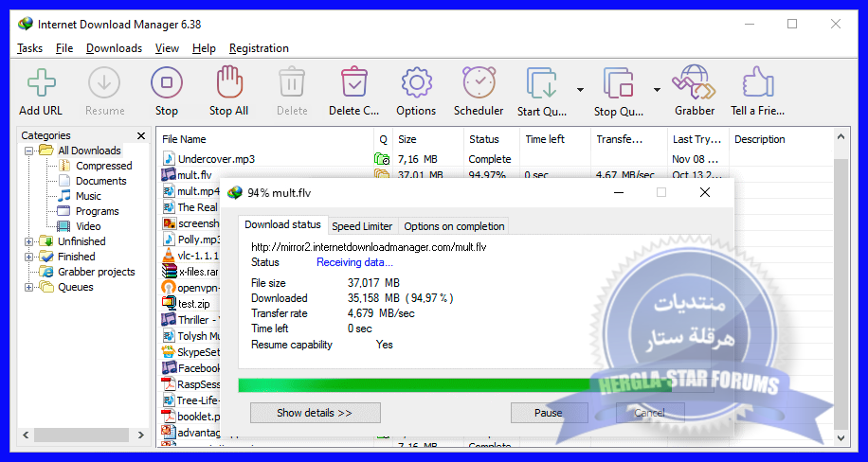Click the Description column header

781,139
